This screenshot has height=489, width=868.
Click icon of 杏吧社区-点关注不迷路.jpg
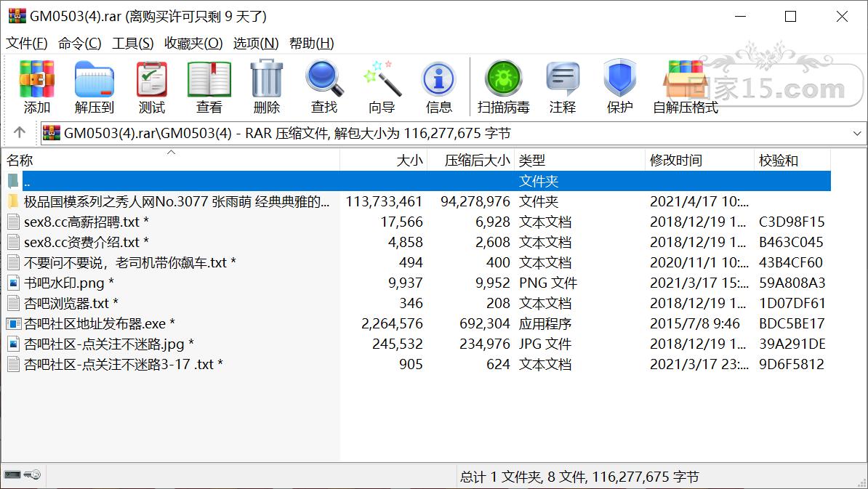click(13, 344)
